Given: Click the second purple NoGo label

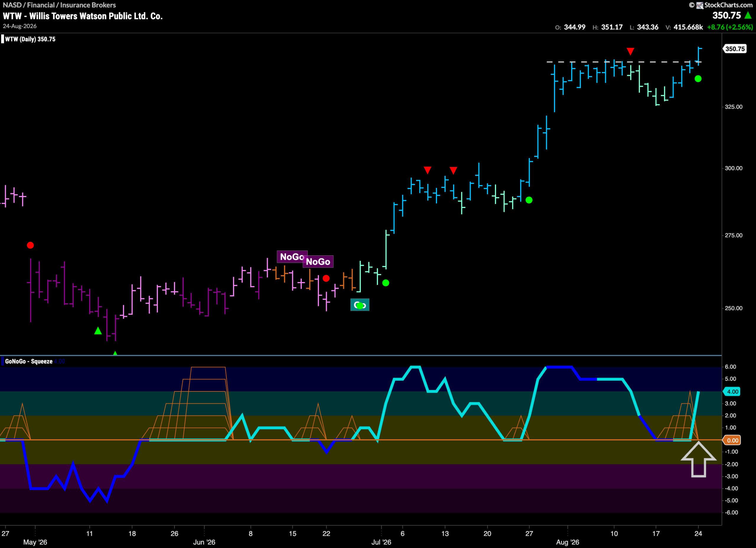Looking at the screenshot, I should (318, 262).
